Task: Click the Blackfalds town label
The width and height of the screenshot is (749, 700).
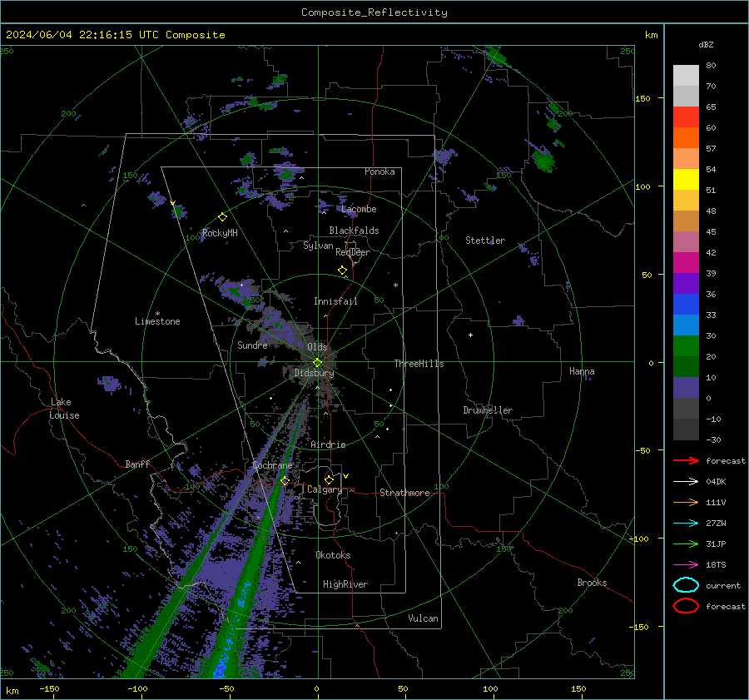Action: click(354, 231)
